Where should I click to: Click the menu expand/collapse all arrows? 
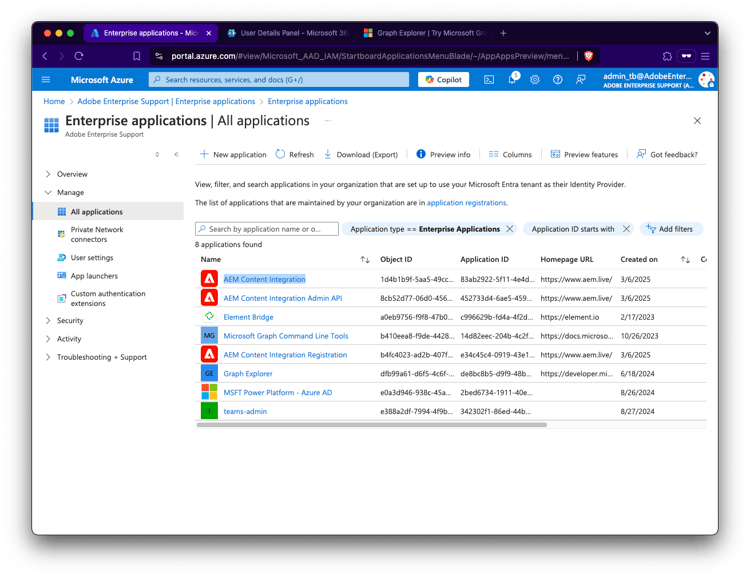[x=157, y=154]
